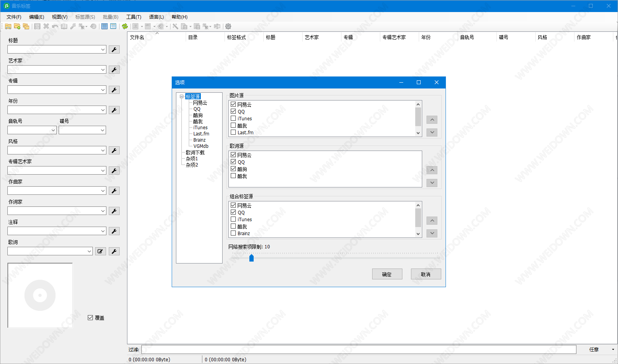Image resolution: width=618 pixels, height=364 pixels.
Task: Click the multiple folders toolbar icon
Action: pyautogui.click(x=26, y=26)
